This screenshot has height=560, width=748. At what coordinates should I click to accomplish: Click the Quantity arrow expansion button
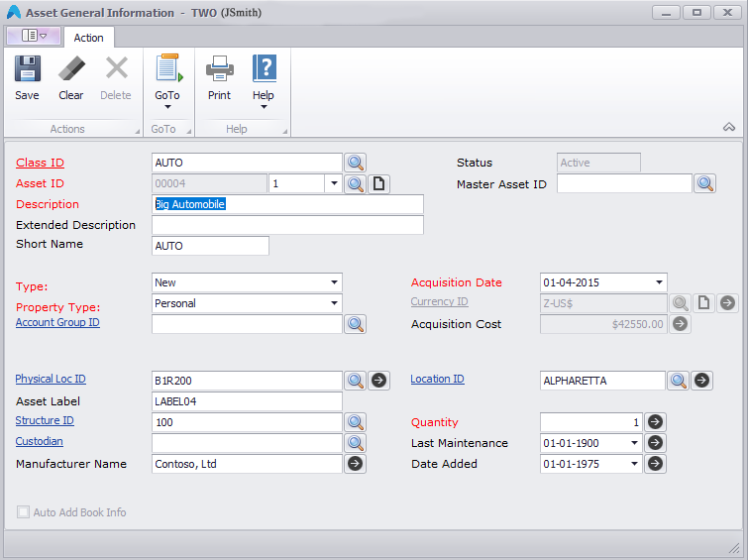coord(656,422)
